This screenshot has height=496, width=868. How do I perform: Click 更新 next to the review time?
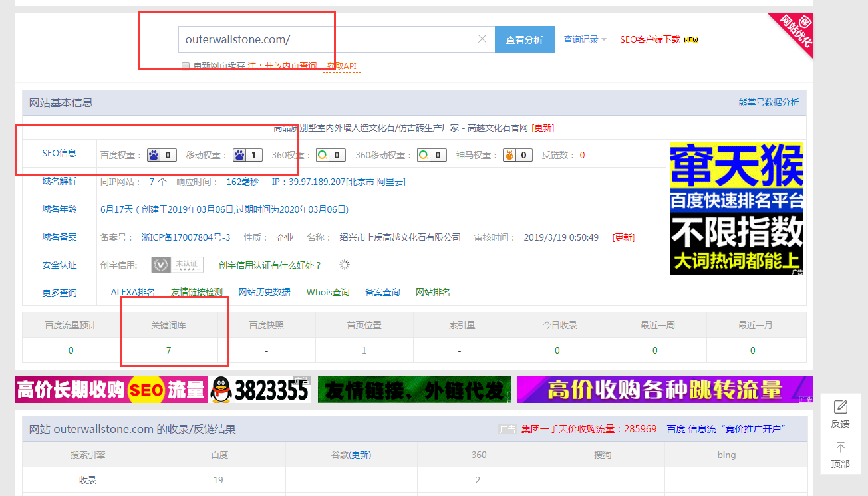pos(624,237)
